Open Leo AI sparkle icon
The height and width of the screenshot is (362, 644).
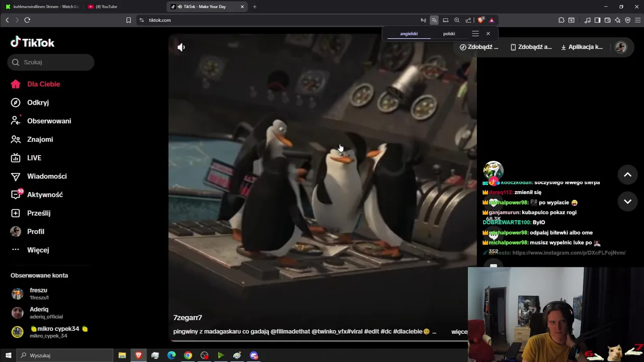[617, 20]
